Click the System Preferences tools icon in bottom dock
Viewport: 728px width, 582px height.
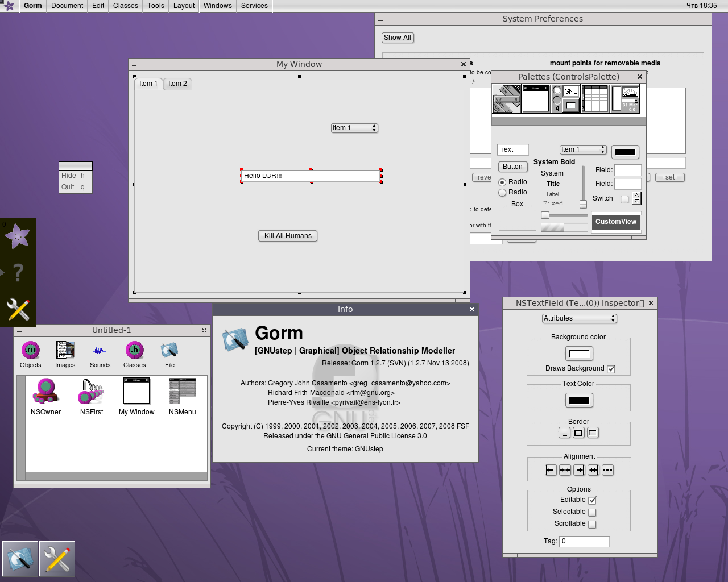click(57, 559)
